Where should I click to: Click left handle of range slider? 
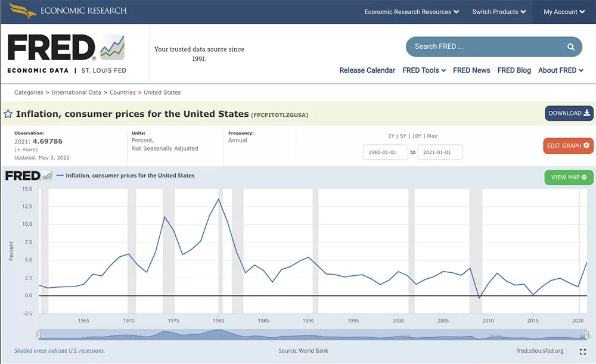(x=38, y=335)
